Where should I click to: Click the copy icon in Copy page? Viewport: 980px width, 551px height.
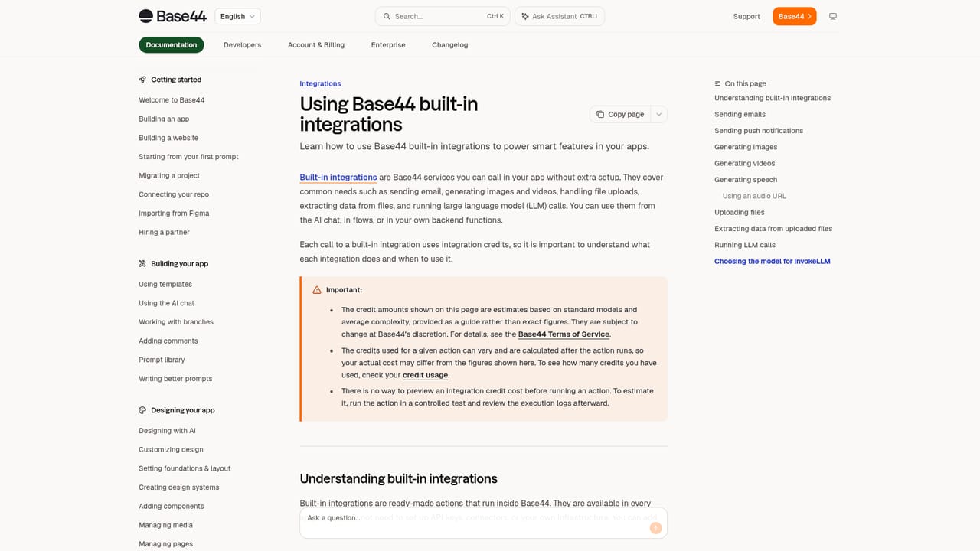[x=600, y=114]
